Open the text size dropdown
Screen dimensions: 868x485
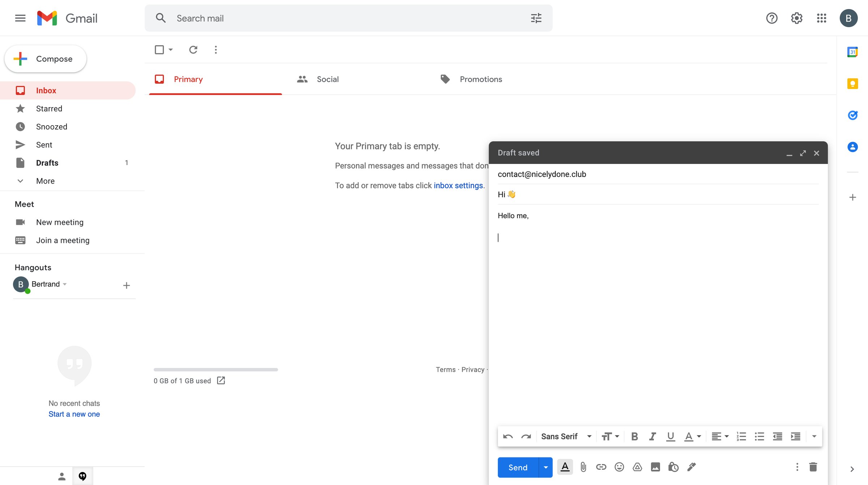610,436
